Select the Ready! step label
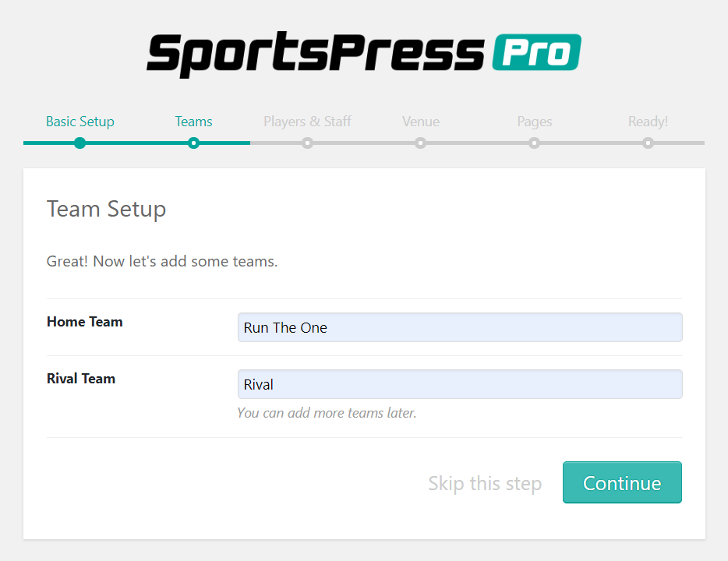Viewport: 728px width, 561px height. point(648,122)
